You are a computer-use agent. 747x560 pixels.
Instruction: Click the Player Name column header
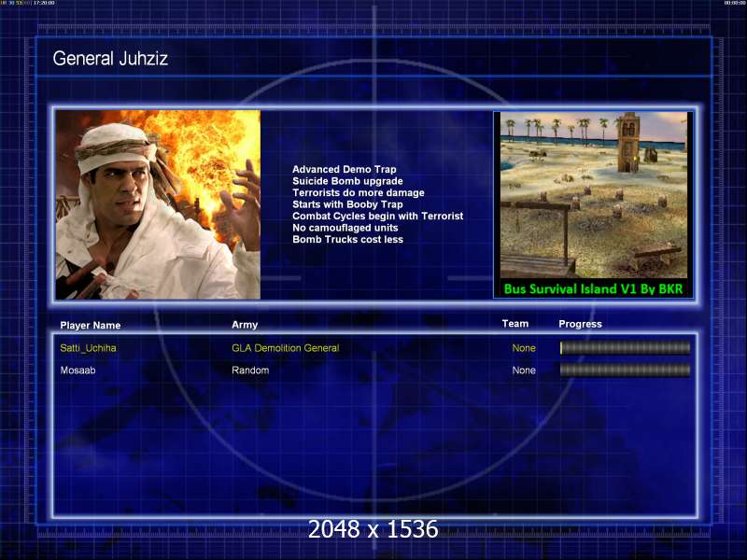click(91, 325)
